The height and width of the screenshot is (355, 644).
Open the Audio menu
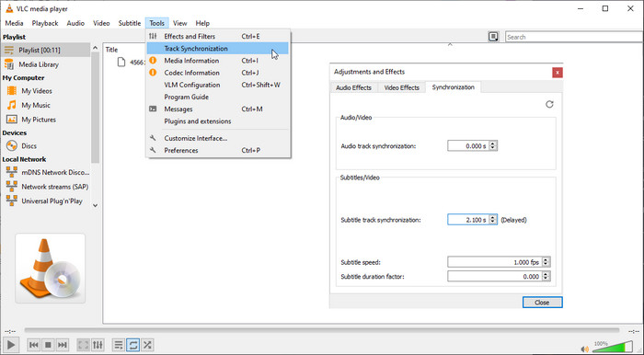(x=75, y=23)
